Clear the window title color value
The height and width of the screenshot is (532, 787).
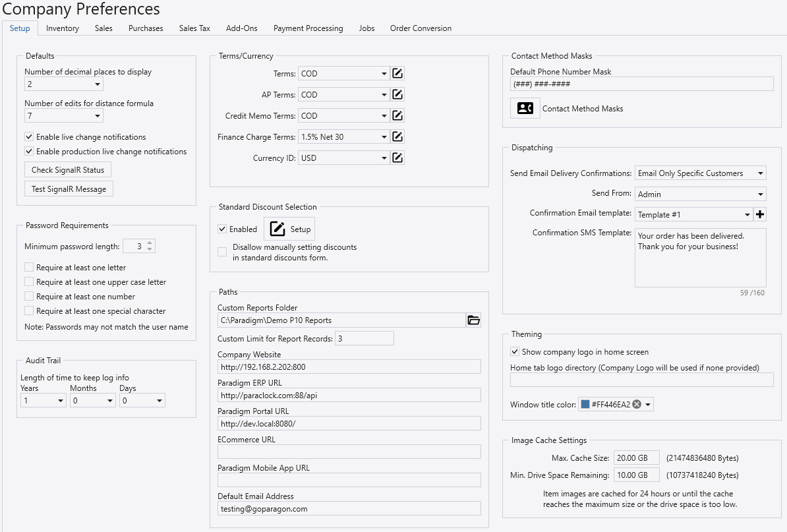(637, 405)
